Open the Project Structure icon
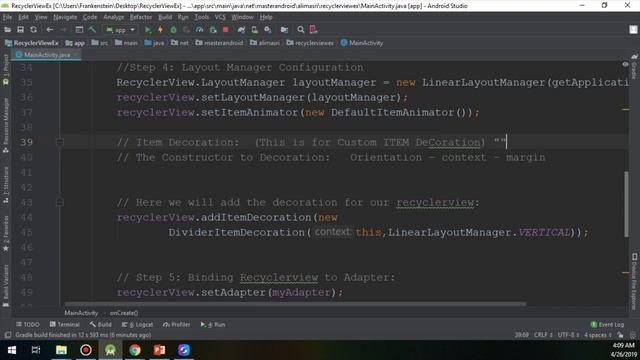The width and height of the screenshot is (640, 360). 284,30
